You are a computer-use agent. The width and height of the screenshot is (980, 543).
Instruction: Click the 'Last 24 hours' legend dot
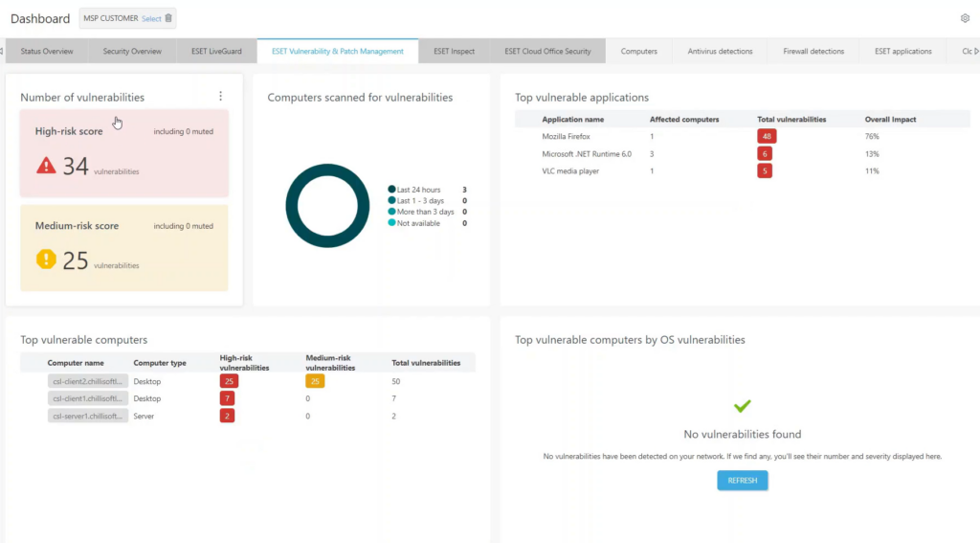[391, 190]
